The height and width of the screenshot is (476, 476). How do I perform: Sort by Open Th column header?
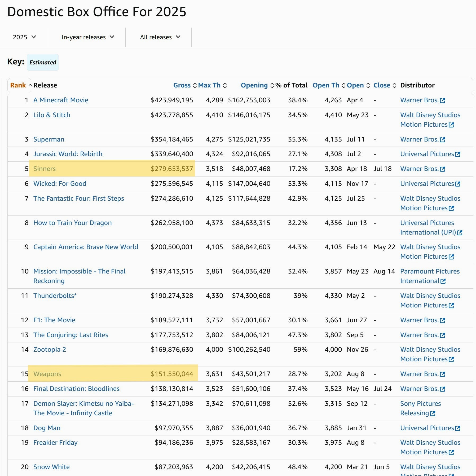click(x=326, y=85)
